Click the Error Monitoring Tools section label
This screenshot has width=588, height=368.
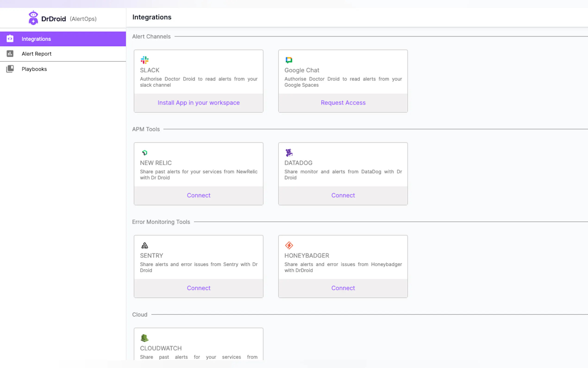click(161, 222)
